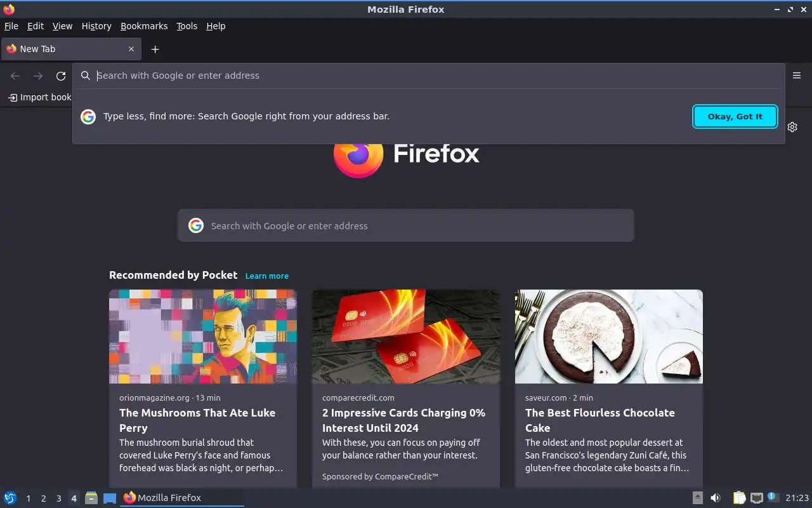This screenshot has width=812, height=508.
Task: Open new tab personalize gear settings
Action: (x=792, y=127)
